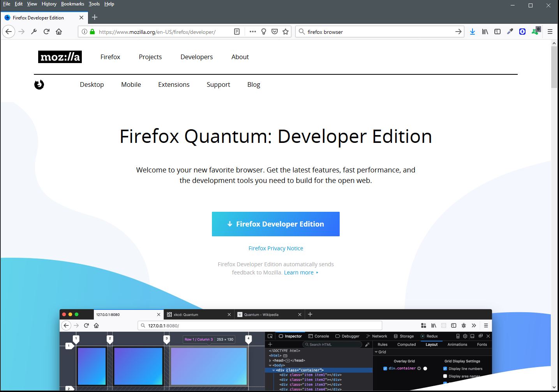
Task: Open the Projects navigation link
Action: [x=150, y=57]
